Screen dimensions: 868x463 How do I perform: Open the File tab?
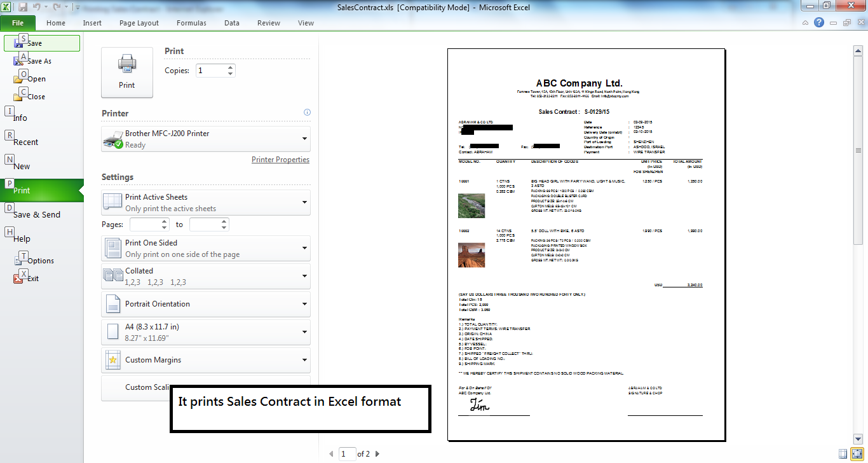[x=18, y=23]
